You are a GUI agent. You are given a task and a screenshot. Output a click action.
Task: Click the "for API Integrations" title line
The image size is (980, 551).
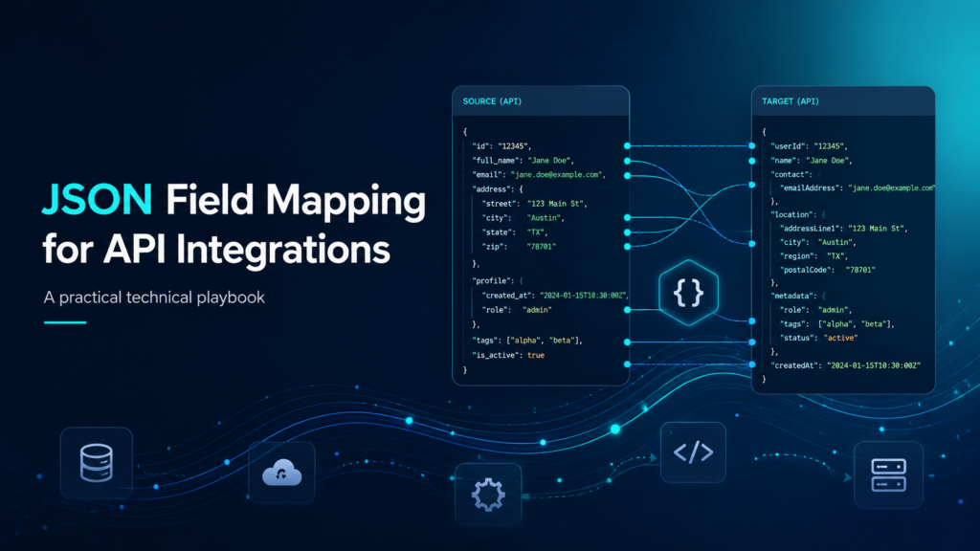pos(216,250)
